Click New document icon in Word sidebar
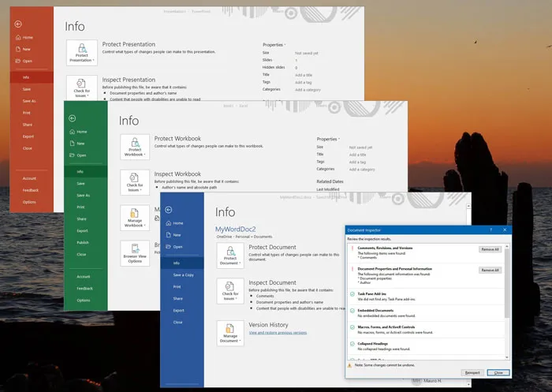The width and height of the screenshot is (552, 392). click(169, 235)
